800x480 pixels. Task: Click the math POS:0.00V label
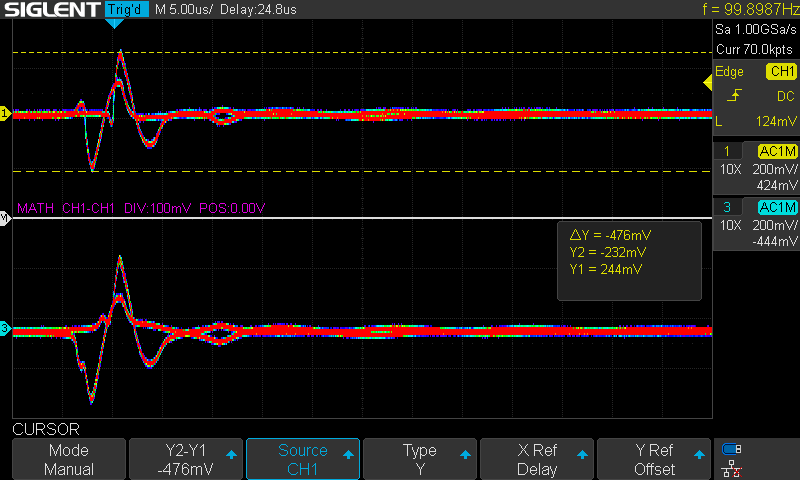(x=232, y=208)
